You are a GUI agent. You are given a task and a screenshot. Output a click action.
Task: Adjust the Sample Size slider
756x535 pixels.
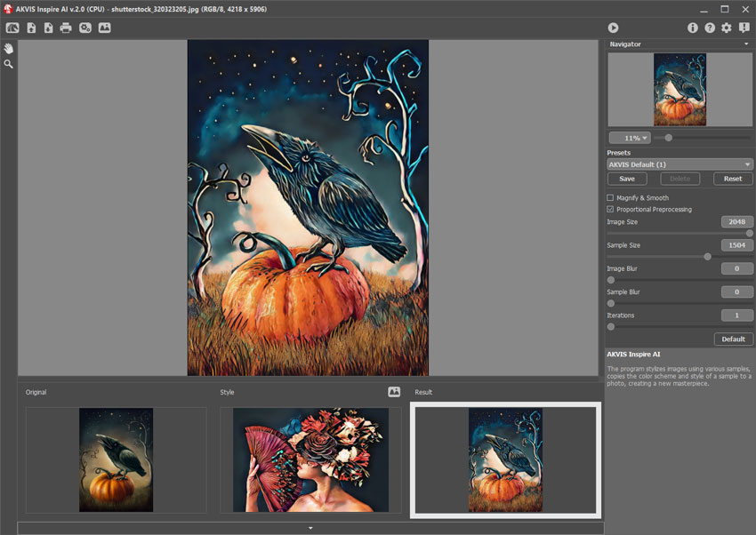click(x=707, y=257)
